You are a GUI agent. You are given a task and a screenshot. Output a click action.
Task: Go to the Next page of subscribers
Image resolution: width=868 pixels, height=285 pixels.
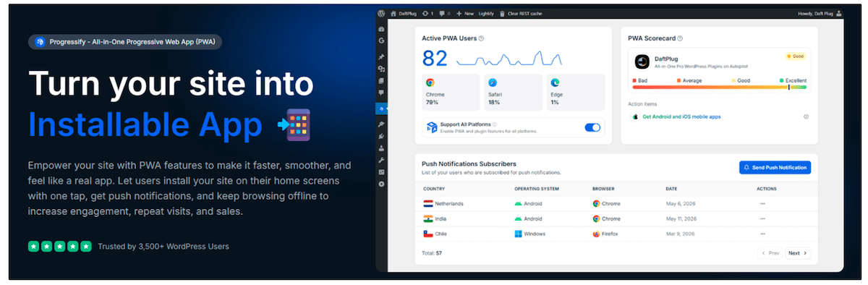797,253
